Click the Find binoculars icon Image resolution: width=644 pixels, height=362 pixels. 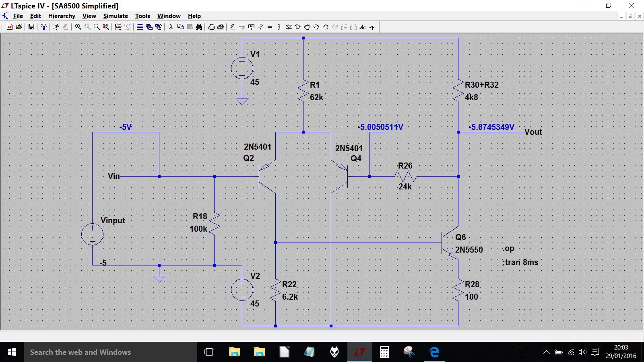(x=199, y=27)
